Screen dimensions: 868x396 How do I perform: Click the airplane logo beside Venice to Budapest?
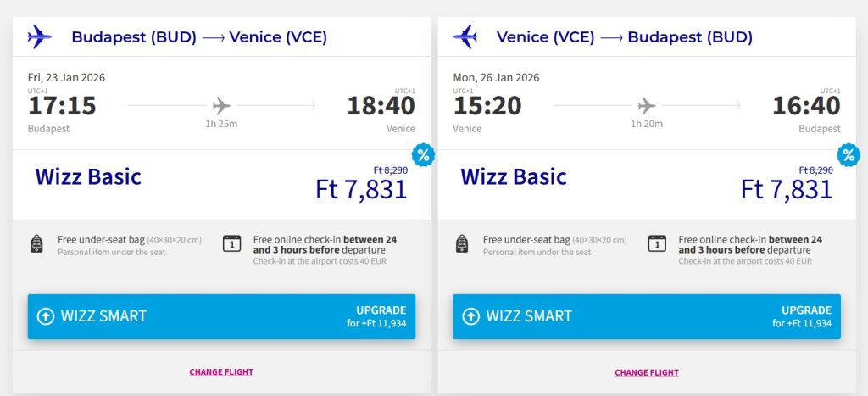[465, 36]
